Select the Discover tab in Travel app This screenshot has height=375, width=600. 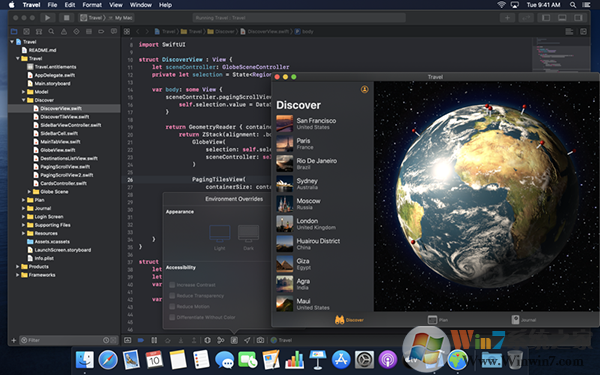tap(349, 320)
